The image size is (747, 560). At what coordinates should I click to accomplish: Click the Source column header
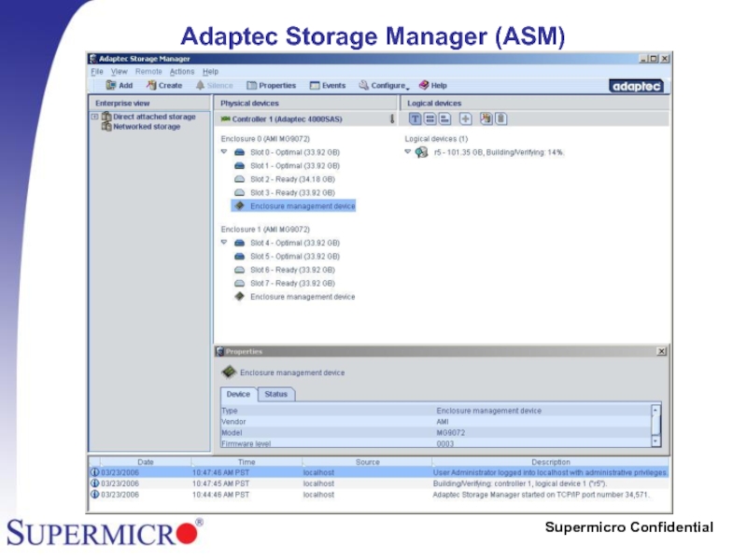[x=367, y=462]
